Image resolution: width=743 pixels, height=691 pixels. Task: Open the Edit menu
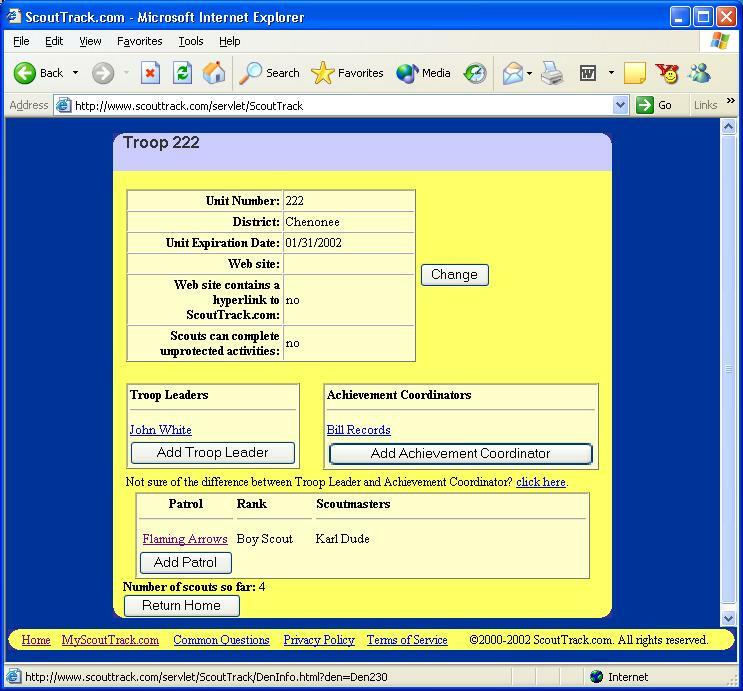click(54, 41)
